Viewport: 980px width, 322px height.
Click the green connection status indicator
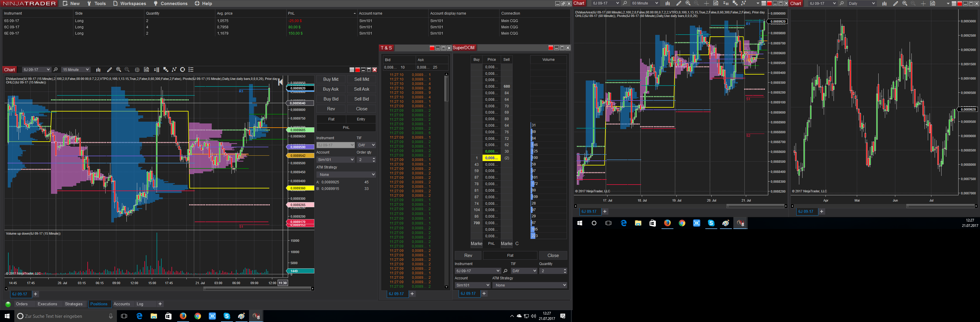pos(8,304)
